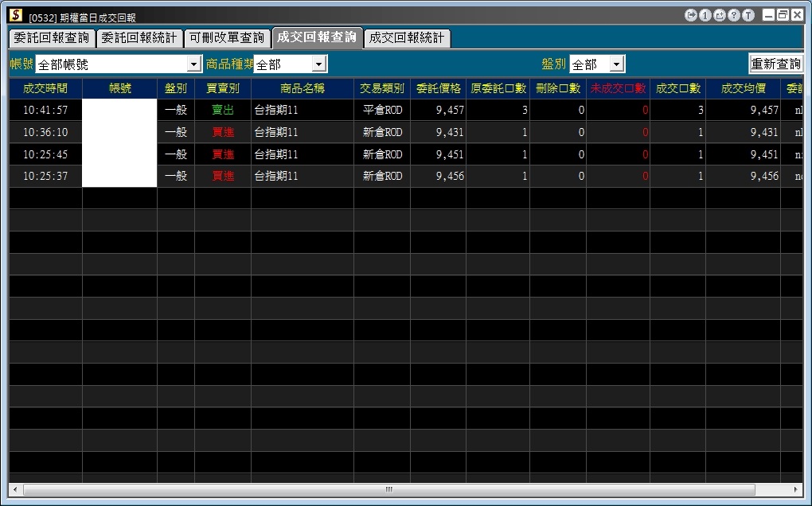Click 台指期11 in the 10:41:57 row
Viewport: 812px width, 506px height.
[x=303, y=110]
